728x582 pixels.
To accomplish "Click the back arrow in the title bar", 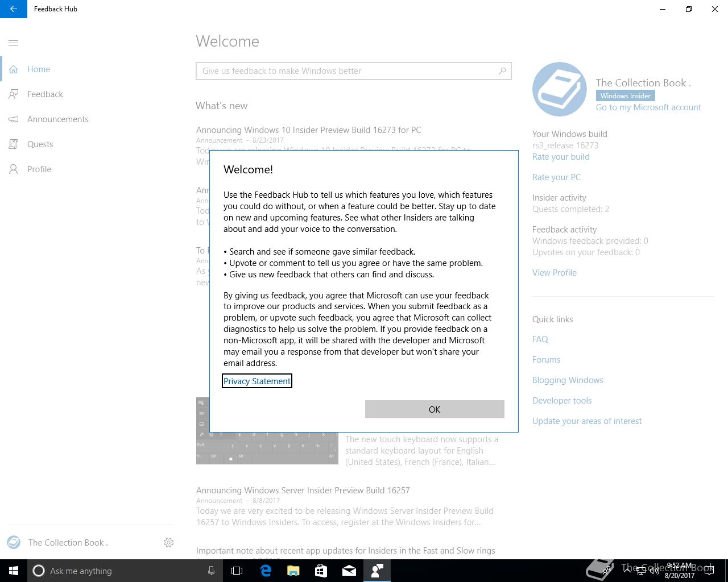I will point(14,9).
